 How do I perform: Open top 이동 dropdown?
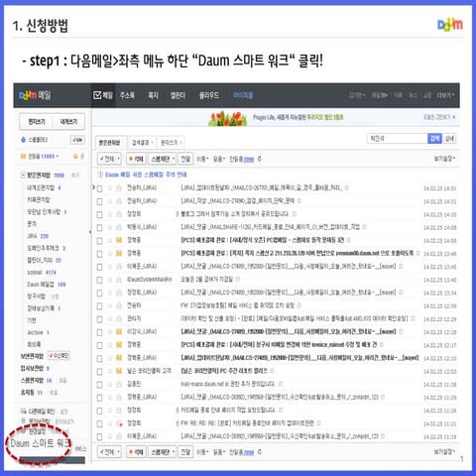pyautogui.click(x=202, y=159)
